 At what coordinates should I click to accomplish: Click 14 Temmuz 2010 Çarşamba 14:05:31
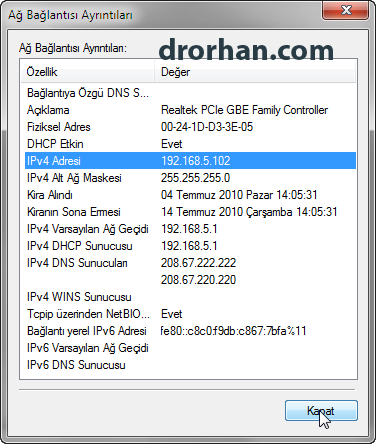249,212
